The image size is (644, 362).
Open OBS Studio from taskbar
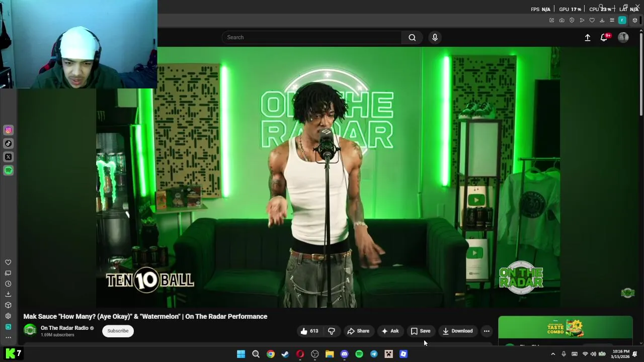[315, 354]
